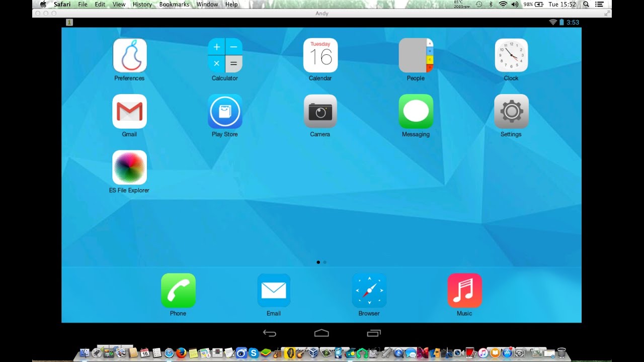This screenshot has width=644, height=362.
Task: Click the 98% battery status indicator
Action: point(533,5)
